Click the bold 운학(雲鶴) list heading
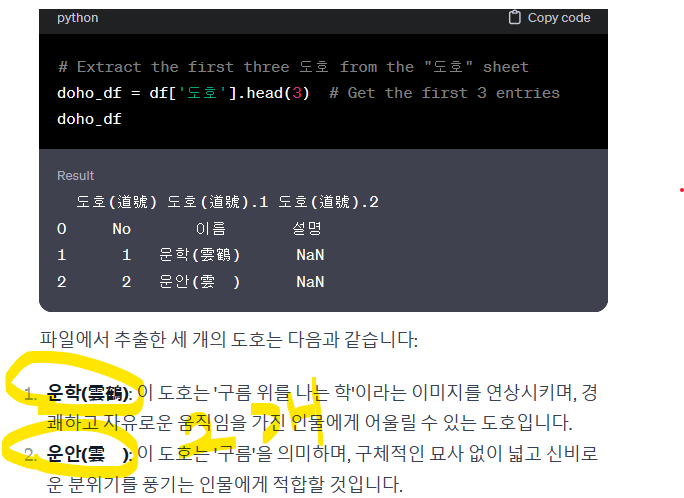 click(88, 393)
